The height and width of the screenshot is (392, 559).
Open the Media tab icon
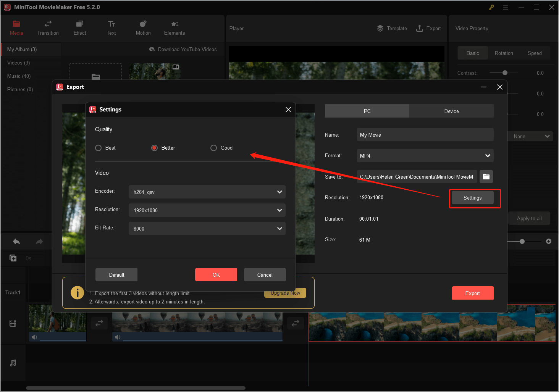16,24
